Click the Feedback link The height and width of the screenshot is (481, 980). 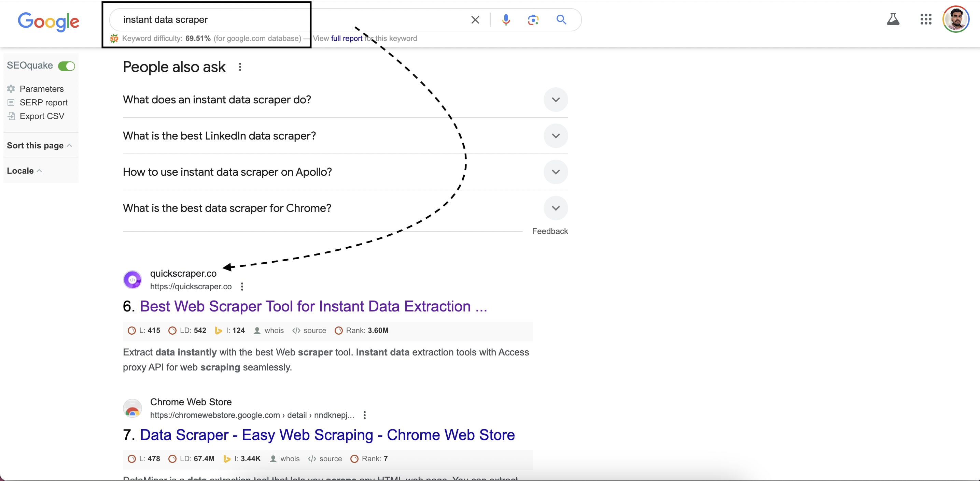[550, 231]
